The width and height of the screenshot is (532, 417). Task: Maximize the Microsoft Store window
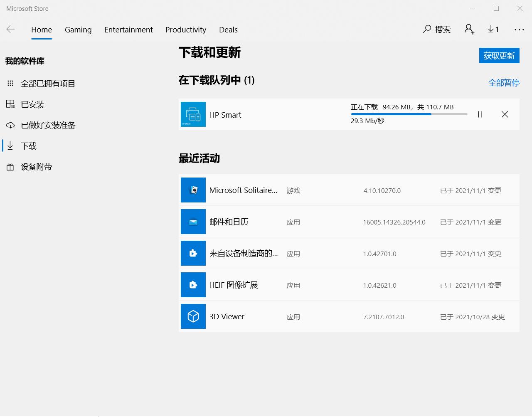click(x=496, y=8)
